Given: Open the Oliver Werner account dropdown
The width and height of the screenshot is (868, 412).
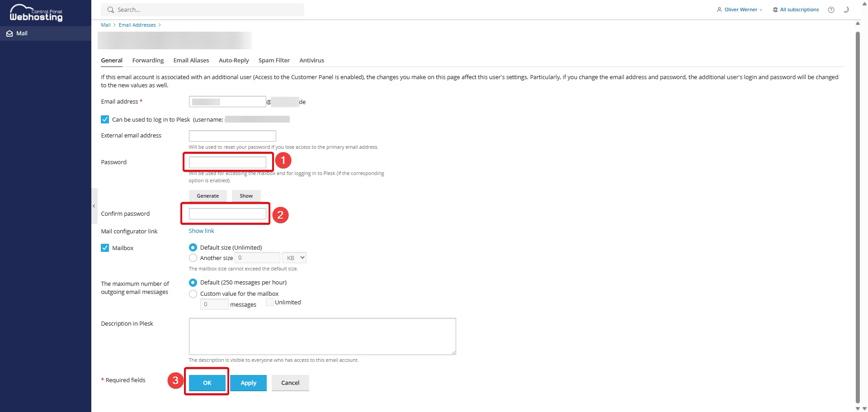Looking at the screenshot, I should [762, 9].
